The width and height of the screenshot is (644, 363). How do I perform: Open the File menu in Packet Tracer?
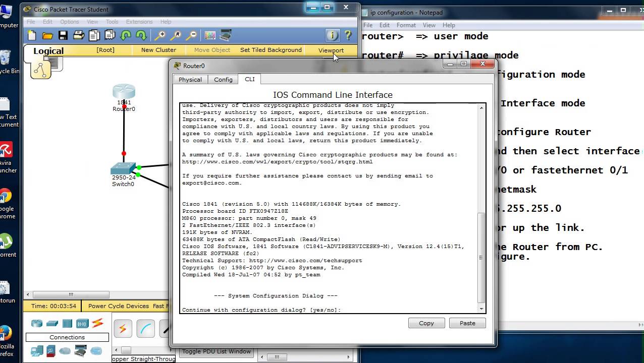(31, 22)
